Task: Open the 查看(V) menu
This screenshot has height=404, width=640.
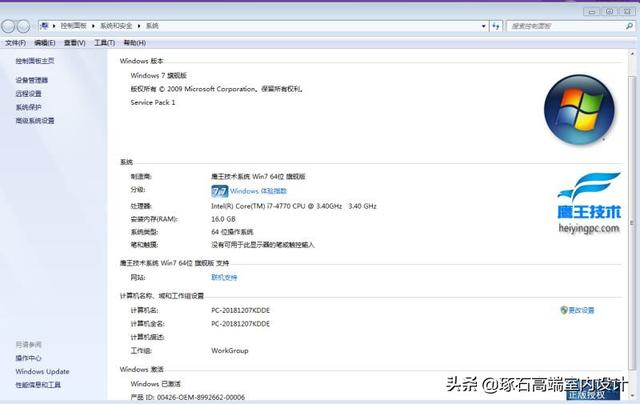Action: pyautogui.click(x=75, y=43)
